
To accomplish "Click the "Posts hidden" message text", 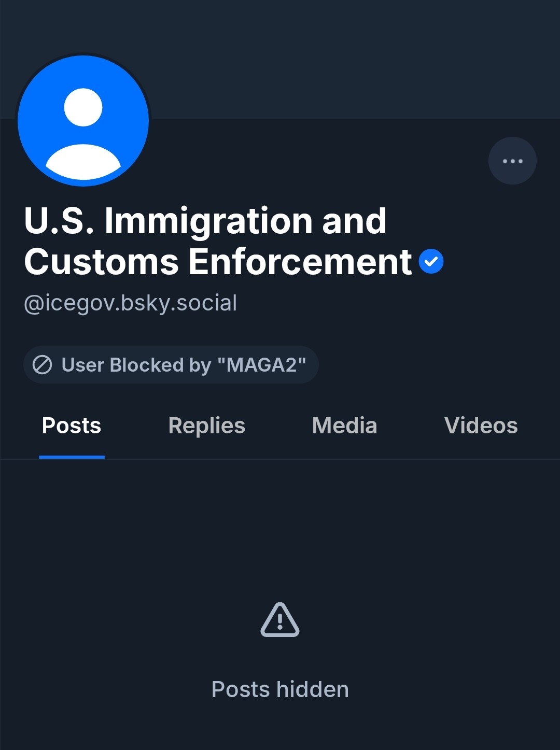I will click(280, 689).
